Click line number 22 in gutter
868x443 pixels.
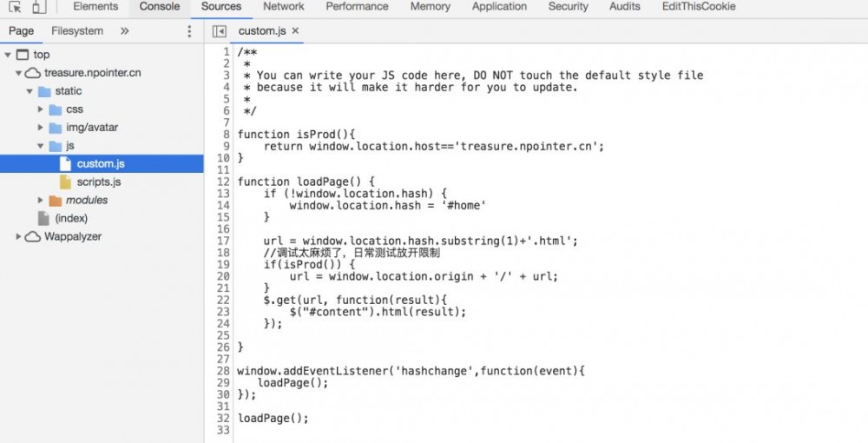(x=223, y=301)
